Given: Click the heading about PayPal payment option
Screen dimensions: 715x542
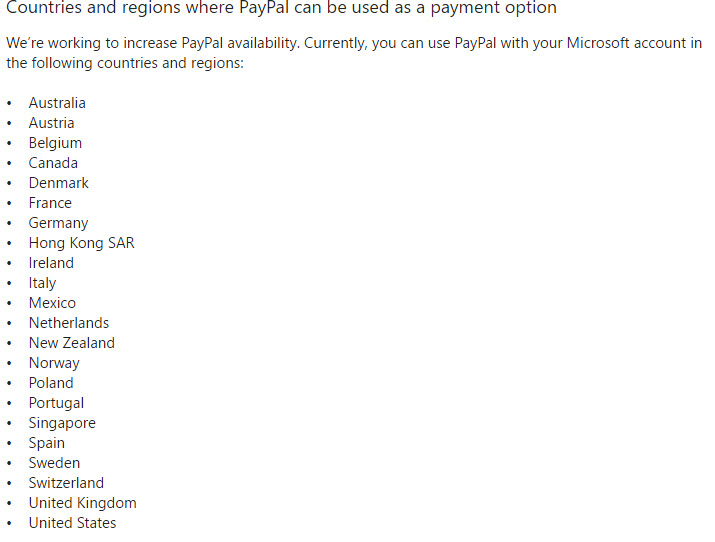Looking at the screenshot, I should tap(281, 8).
